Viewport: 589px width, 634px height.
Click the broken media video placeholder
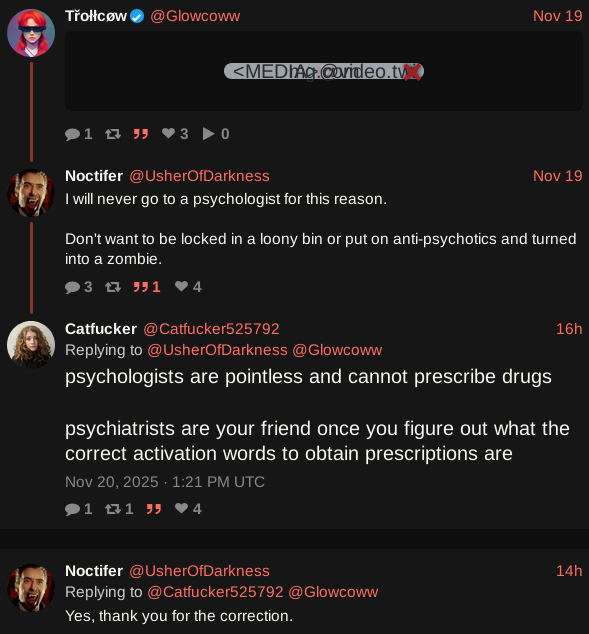click(324, 71)
